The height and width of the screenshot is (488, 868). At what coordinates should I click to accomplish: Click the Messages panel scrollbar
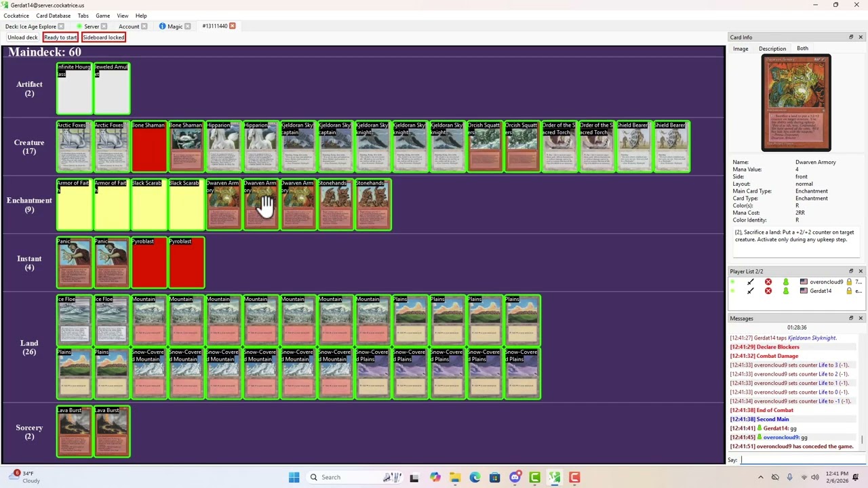pos(863,439)
